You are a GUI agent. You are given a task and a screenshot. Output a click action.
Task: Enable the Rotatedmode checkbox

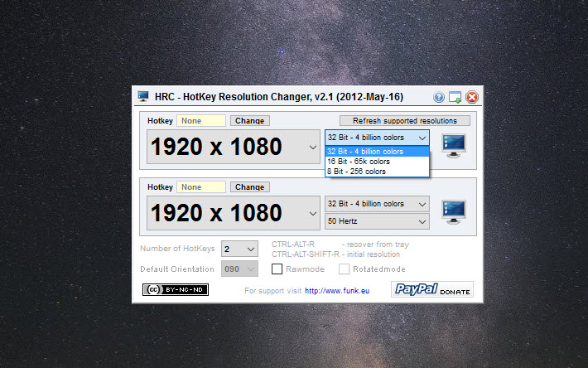tap(344, 269)
